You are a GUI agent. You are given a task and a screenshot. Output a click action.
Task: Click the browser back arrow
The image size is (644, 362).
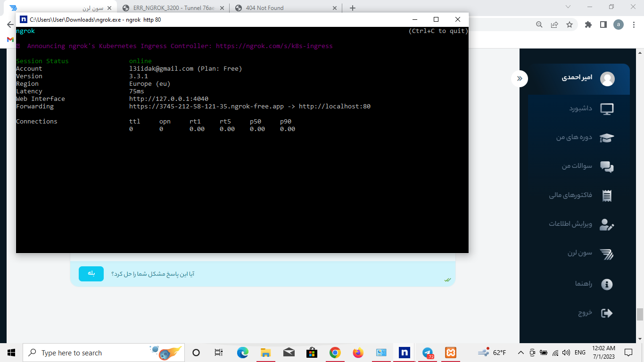point(10,25)
